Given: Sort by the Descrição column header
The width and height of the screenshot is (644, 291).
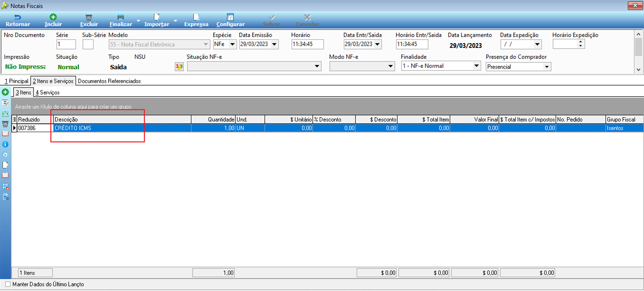Looking at the screenshot, I should click(x=122, y=120).
